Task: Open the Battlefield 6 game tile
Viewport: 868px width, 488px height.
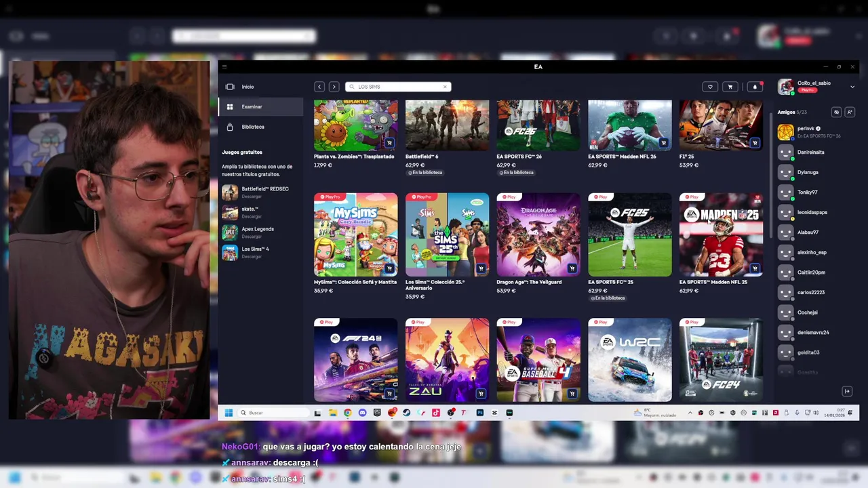Action: pos(447,125)
